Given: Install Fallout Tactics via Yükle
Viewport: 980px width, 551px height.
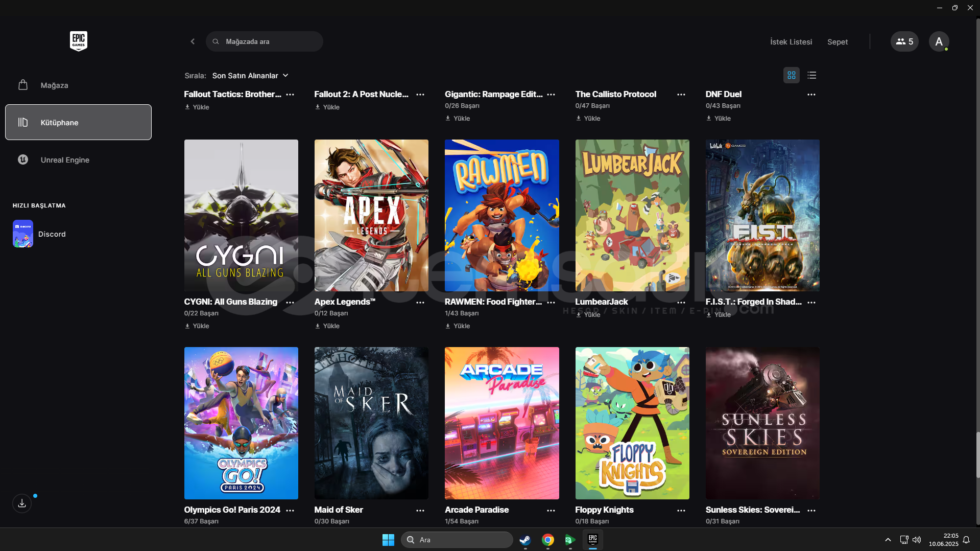Looking at the screenshot, I should coord(197,107).
